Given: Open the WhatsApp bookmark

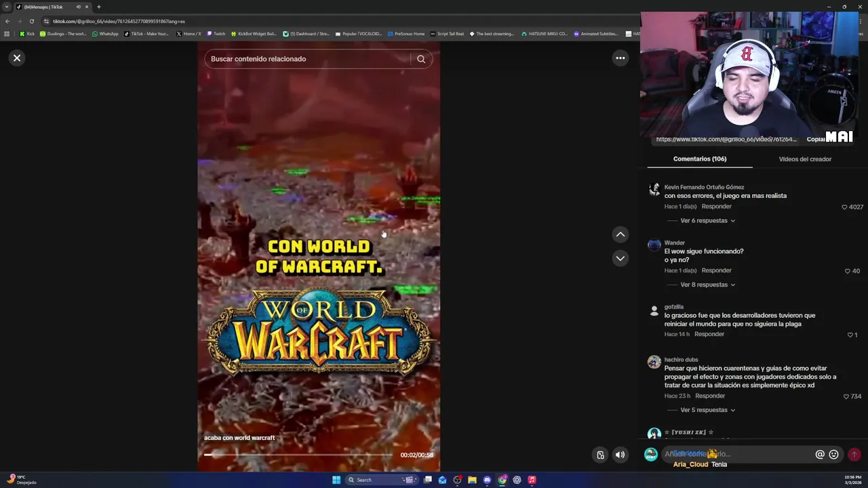Looking at the screenshot, I should 104,34.
